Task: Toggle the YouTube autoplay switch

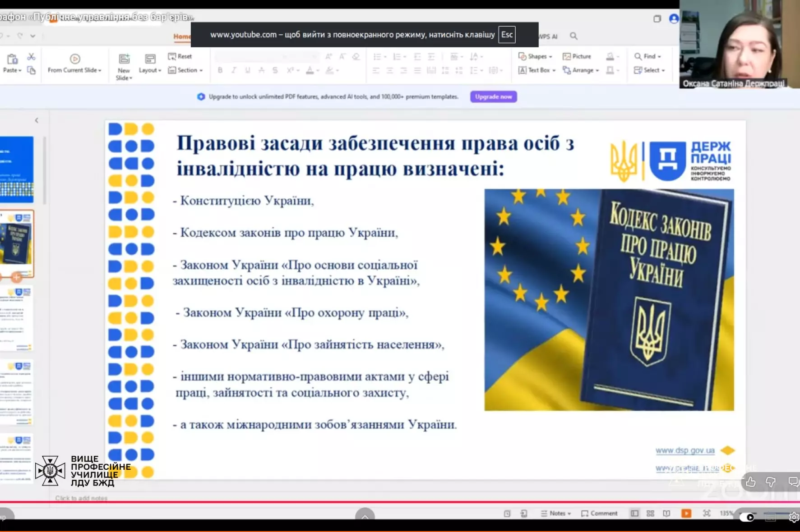Action: click(x=747, y=517)
